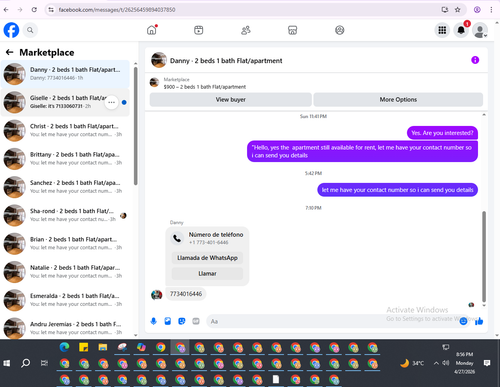Open the Friends icon in top navigation
500x387 pixels.
pyautogui.click(x=246, y=30)
